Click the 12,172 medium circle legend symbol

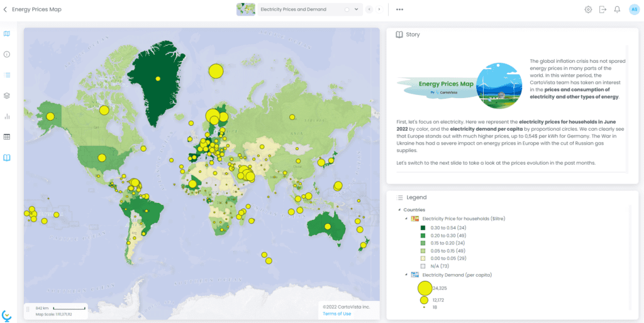[x=425, y=300]
